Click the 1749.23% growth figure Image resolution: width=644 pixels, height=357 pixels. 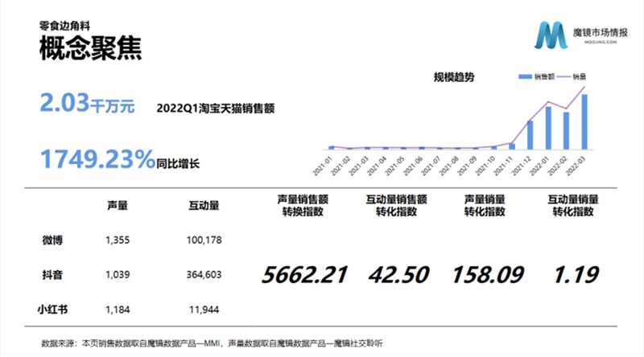[x=97, y=159]
